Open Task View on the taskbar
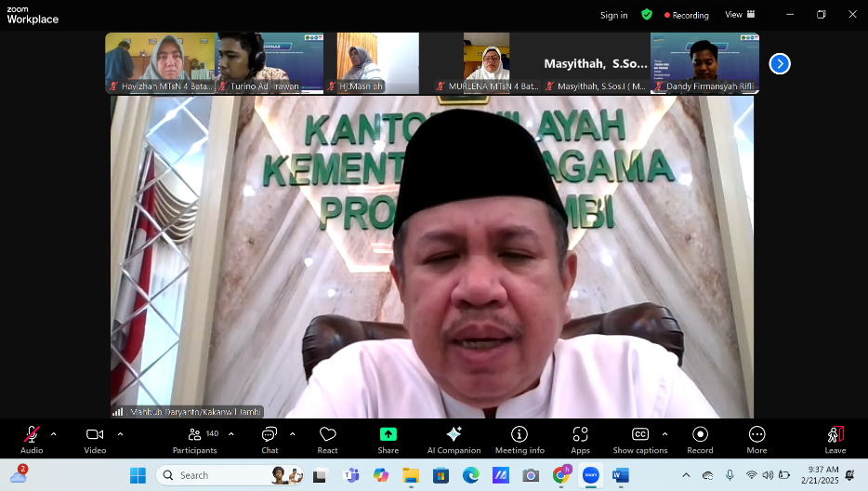This screenshot has width=868, height=491. [320, 475]
